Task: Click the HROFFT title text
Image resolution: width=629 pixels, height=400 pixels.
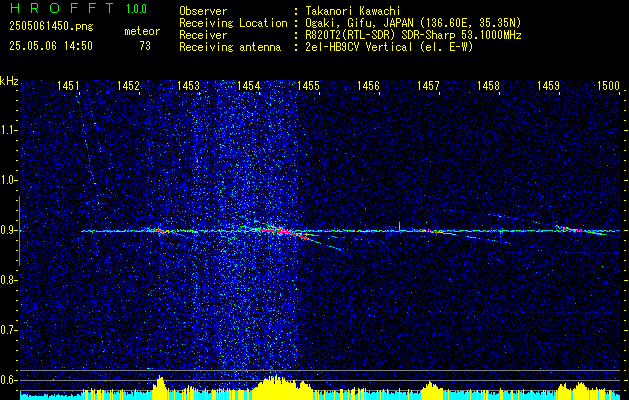Action: pyautogui.click(x=63, y=8)
